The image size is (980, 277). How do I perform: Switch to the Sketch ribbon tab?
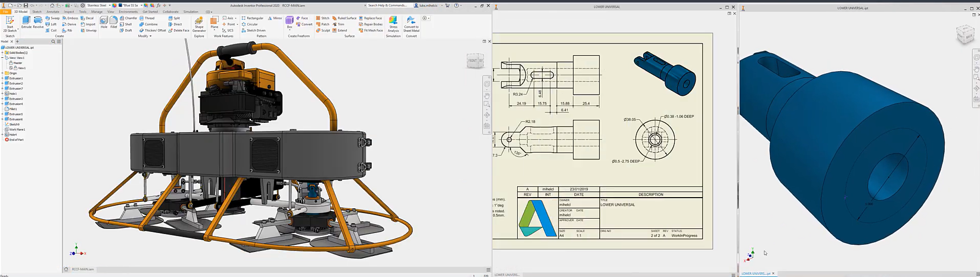(37, 12)
